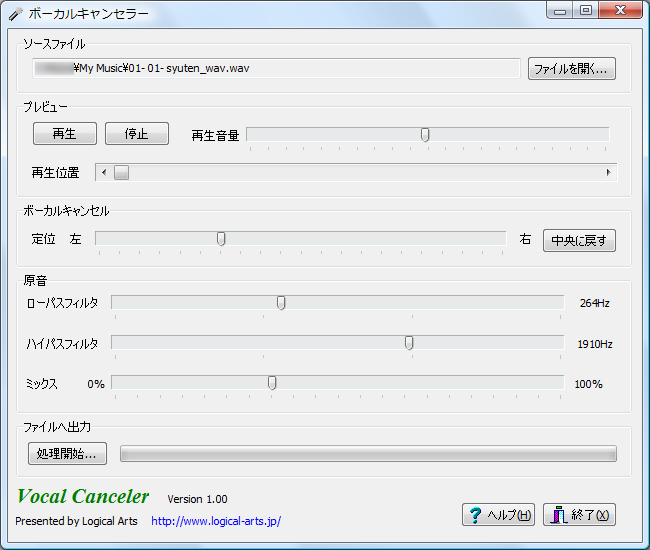Open the http://www.logical-arts.jp/ link
The image size is (650, 550).
(216, 521)
